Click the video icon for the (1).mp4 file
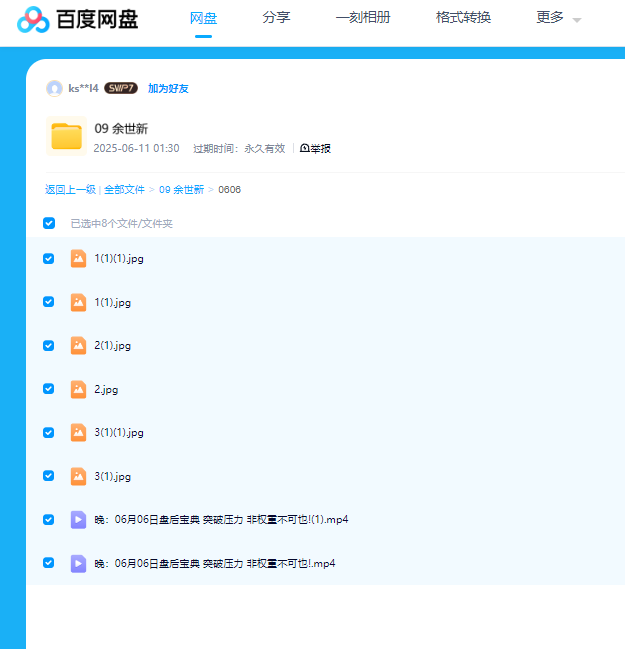The image size is (625, 649). pos(78,519)
